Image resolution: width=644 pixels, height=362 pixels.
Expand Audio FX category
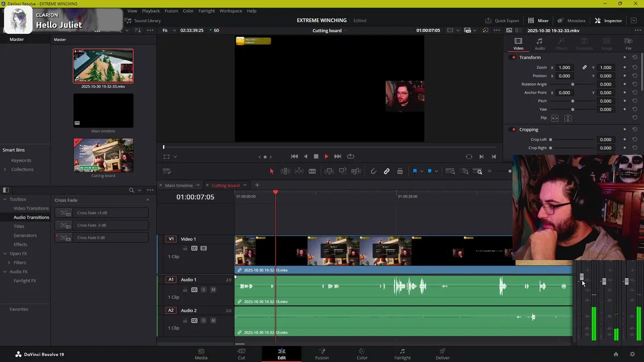tap(5, 271)
